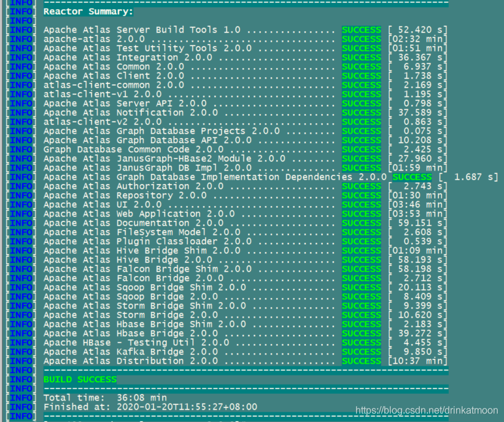Click 'Apache Atlas JanusGraph DB Impl 2.0.0'
This screenshot has width=504, height=422.
[x=147, y=168]
